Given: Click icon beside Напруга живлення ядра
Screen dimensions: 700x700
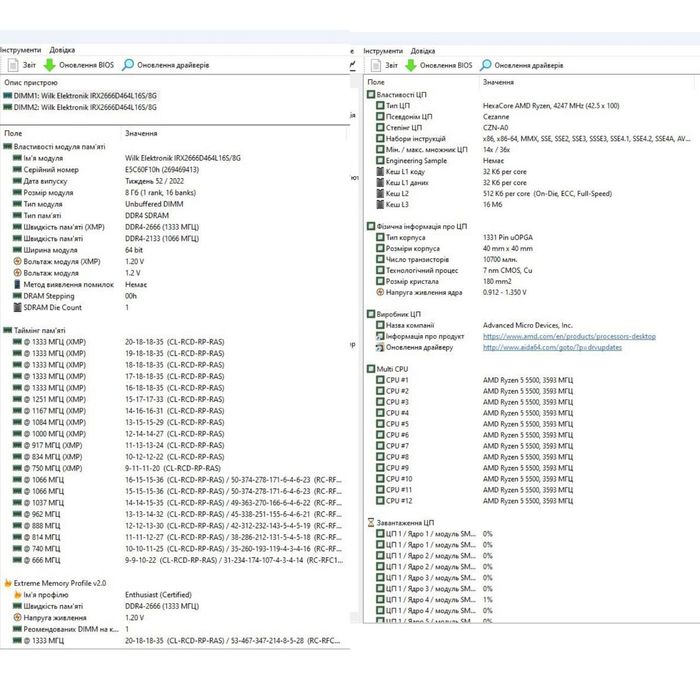Looking at the screenshot, I should [380, 292].
